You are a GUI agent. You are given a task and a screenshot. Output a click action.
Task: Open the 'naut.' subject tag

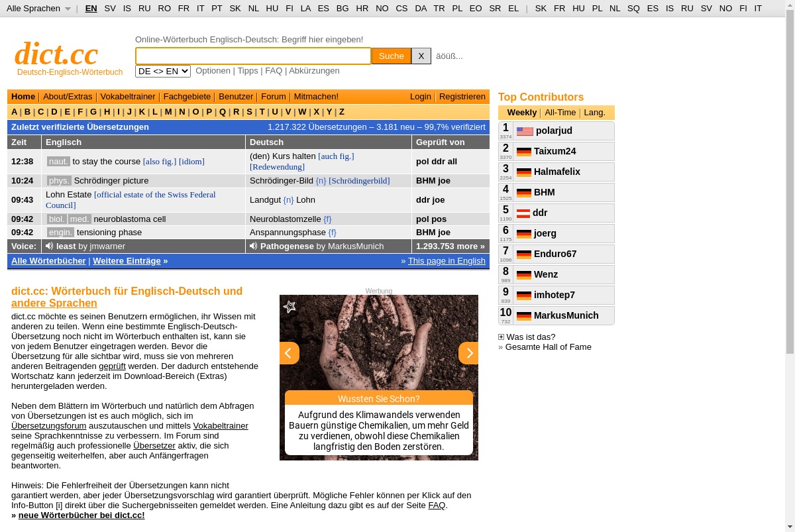[58, 162]
